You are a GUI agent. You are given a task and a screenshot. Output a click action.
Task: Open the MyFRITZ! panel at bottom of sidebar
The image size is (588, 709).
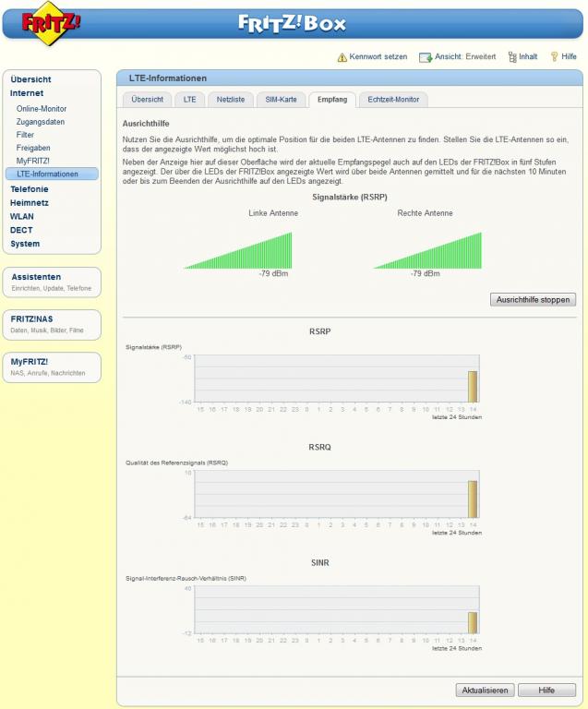click(52, 367)
